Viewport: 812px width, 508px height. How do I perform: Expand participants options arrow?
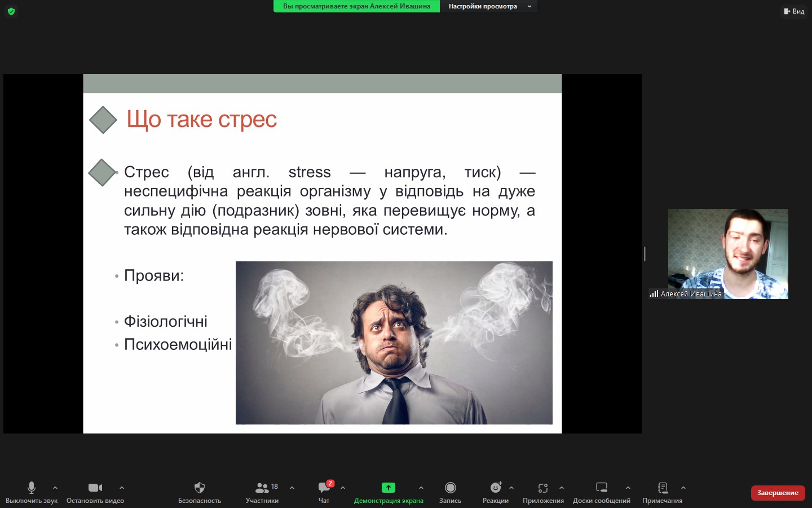[292, 488]
